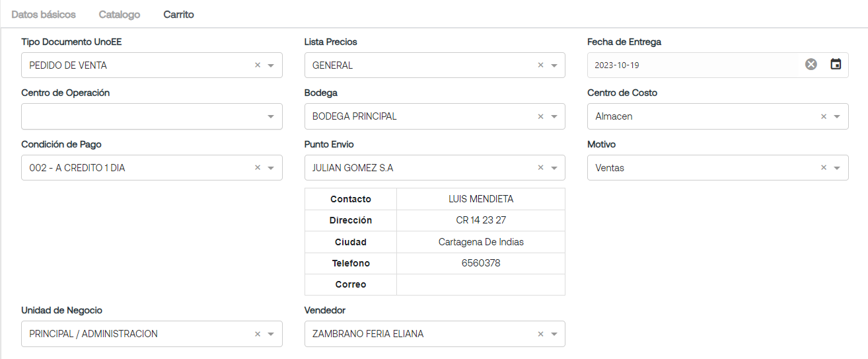Switch to the Datos básicos tab

(44, 14)
